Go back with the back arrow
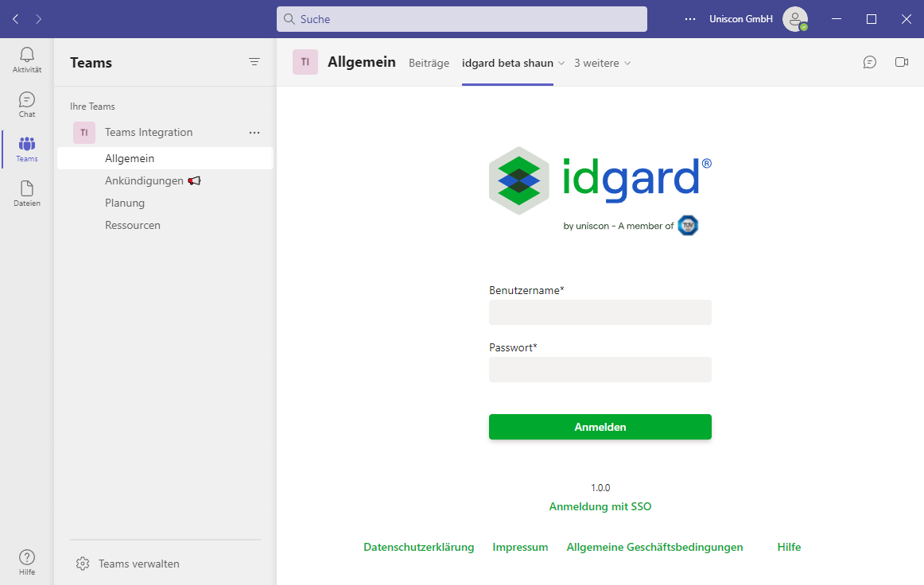The image size is (924, 585). tap(16, 19)
